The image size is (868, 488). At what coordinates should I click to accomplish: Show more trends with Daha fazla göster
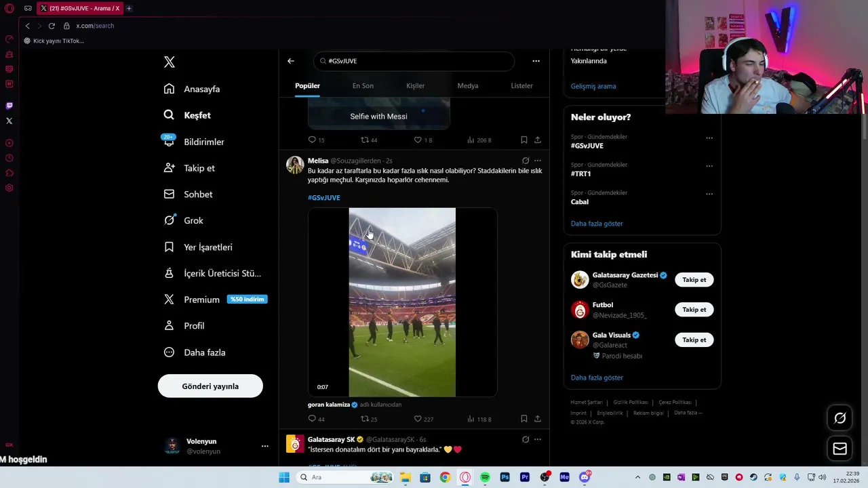pos(597,224)
